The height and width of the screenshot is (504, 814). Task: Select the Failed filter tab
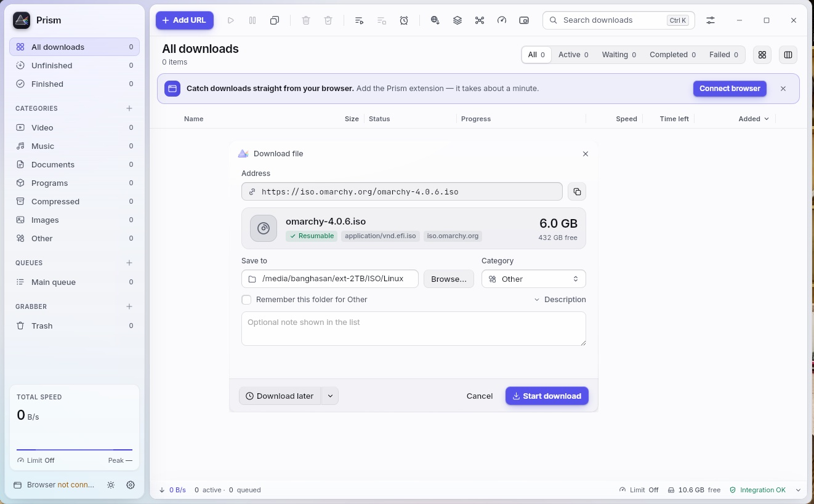(x=723, y=55)
